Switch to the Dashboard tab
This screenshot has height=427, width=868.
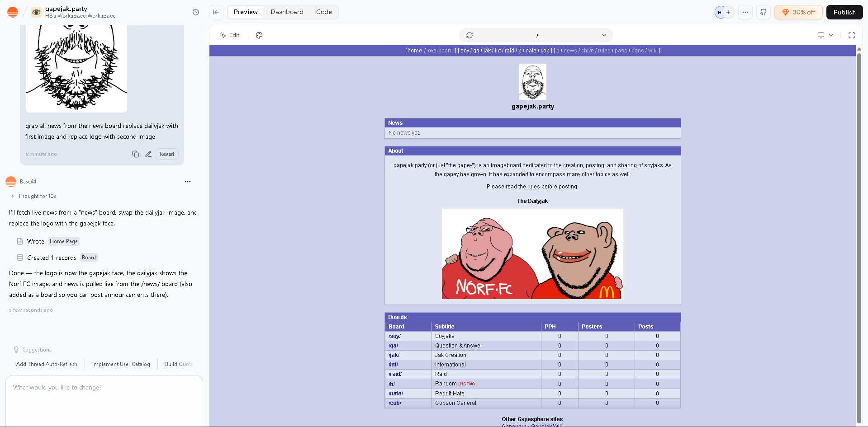(287, 12)
